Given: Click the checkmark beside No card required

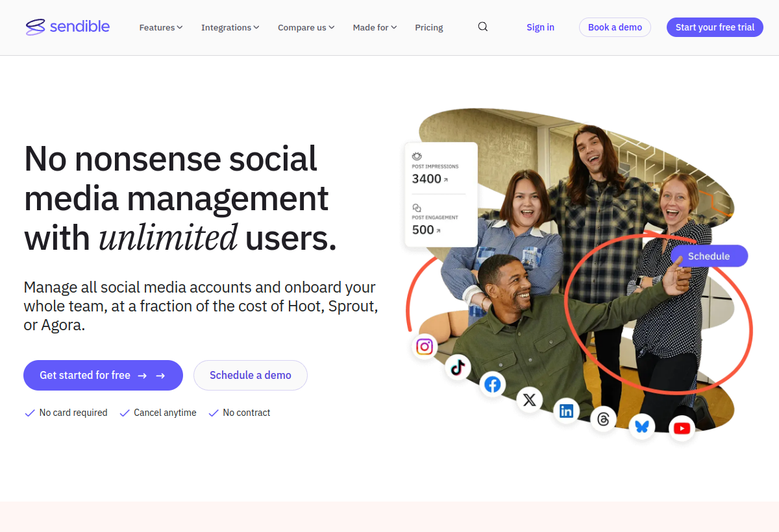Looking at the screenshot, I should pos(29,413).
